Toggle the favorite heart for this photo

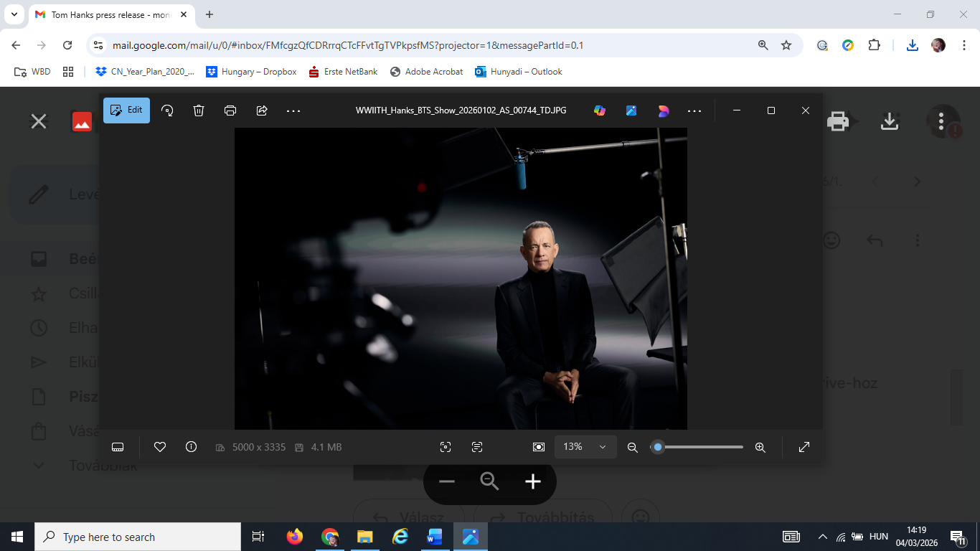(160, 447)
